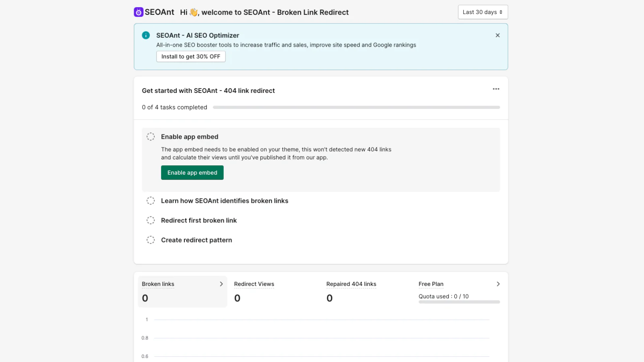Click Install to get 30% OFF button

tap(191, 57)
